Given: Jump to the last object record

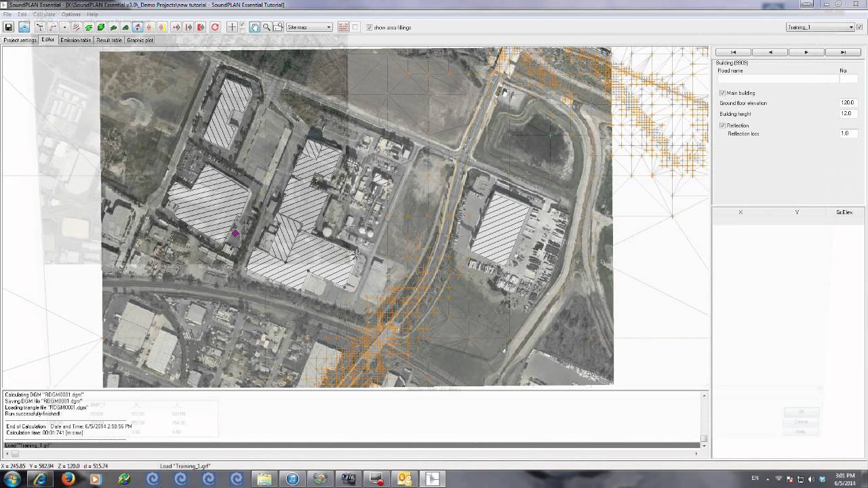Looking at the screenshot, I should [843, 52].
